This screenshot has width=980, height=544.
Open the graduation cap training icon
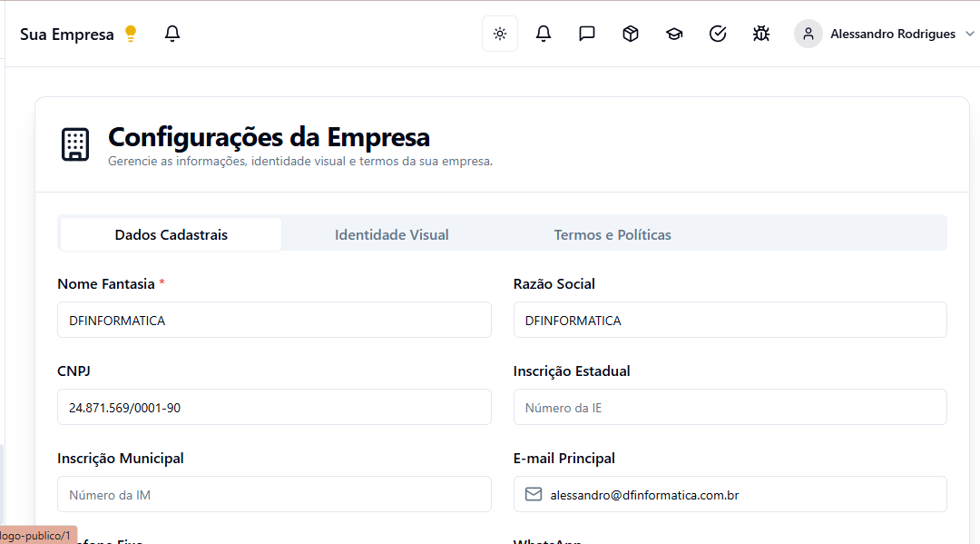[x=674, y=34]
